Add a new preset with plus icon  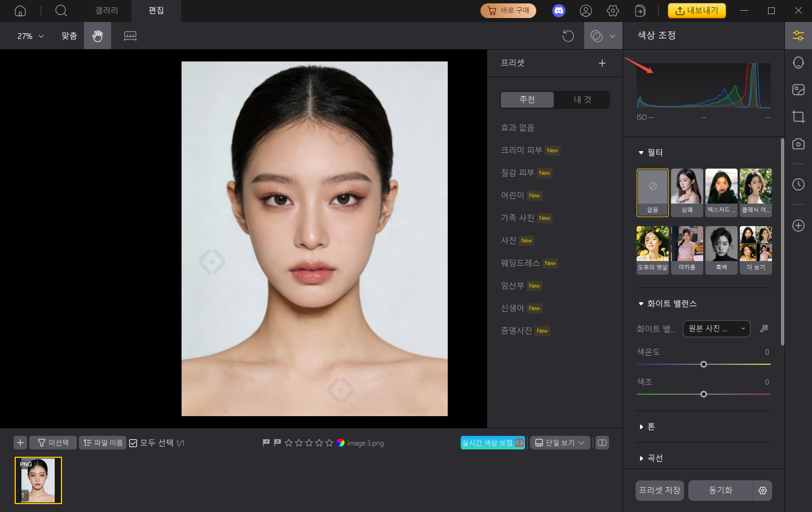[x=602, y=63]
